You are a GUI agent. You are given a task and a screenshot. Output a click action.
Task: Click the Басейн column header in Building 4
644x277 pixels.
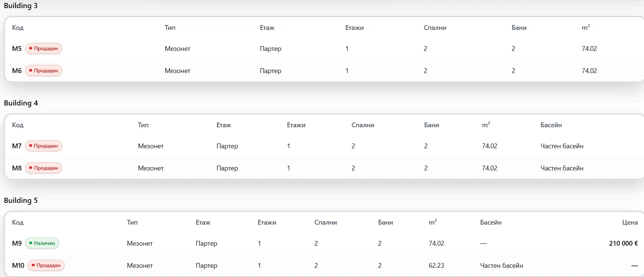(x=551, y=125)
